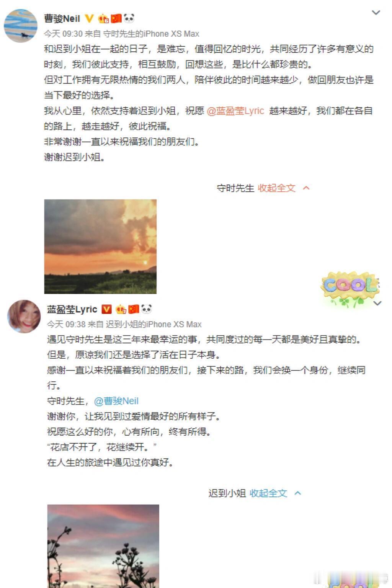
Task: Click the 蓝盈莹Lyric username
Action: coord(72,309)
